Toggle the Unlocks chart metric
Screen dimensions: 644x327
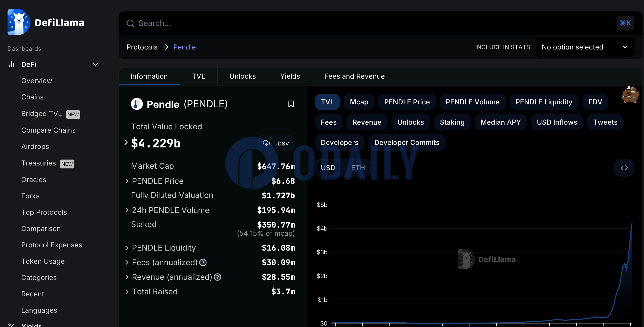tap(410, 122)
